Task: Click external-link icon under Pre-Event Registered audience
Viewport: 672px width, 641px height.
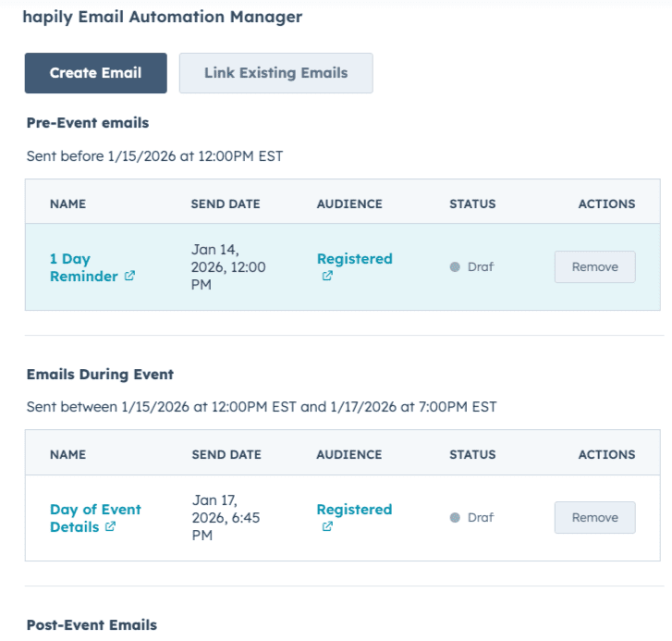Action: pyautogui.click(x=326, y=277)
